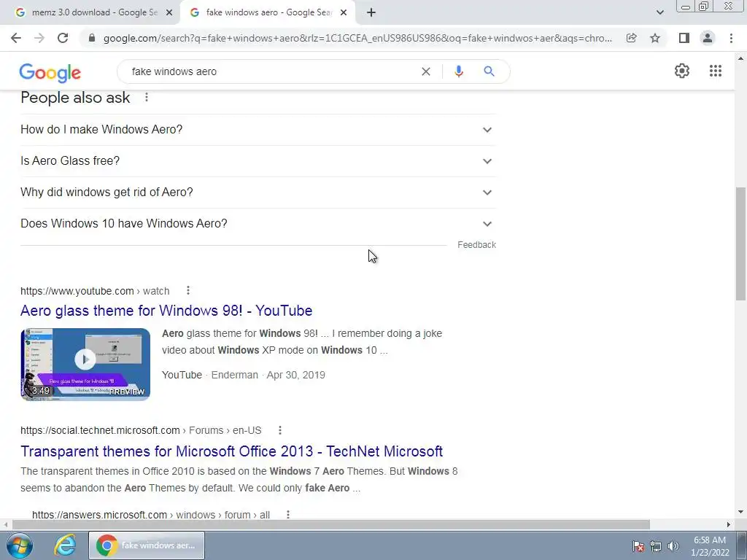Select the "fake windows aero" tab

pyautogui.click(x=268, y=13)
